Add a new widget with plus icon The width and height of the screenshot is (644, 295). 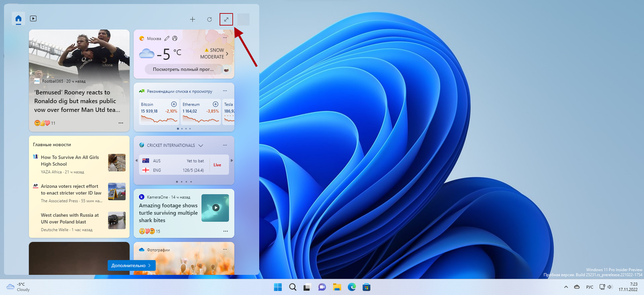click(193, 19)
